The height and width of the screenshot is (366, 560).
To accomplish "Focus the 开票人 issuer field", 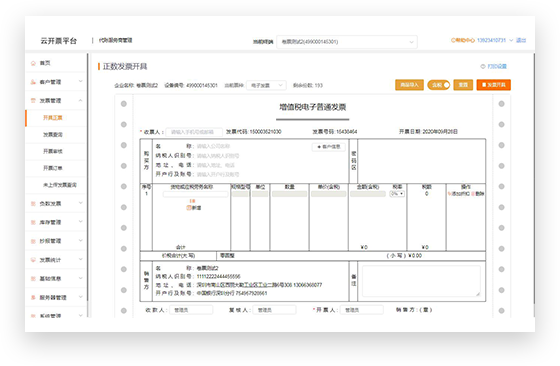I will 362,310.
